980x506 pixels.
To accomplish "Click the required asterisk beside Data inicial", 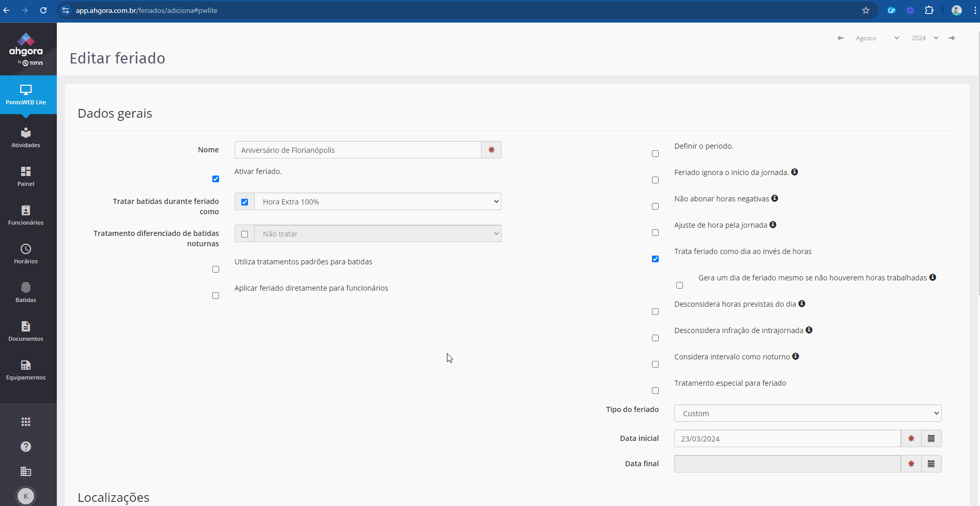I will (911, 438).
